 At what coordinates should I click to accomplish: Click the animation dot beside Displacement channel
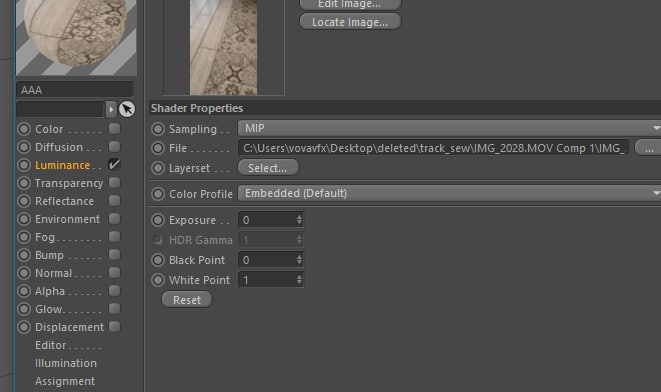[24, 327]
